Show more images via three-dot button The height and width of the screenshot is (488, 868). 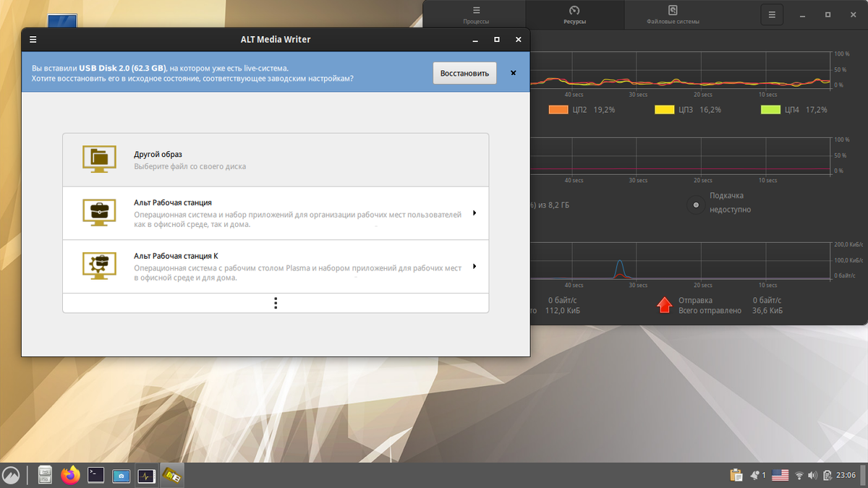tap(276, 303)
